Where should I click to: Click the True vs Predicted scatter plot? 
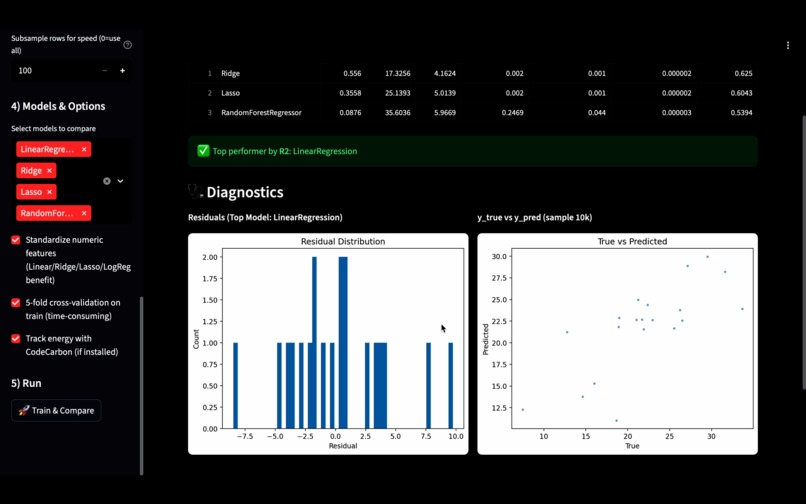point(617,344)
